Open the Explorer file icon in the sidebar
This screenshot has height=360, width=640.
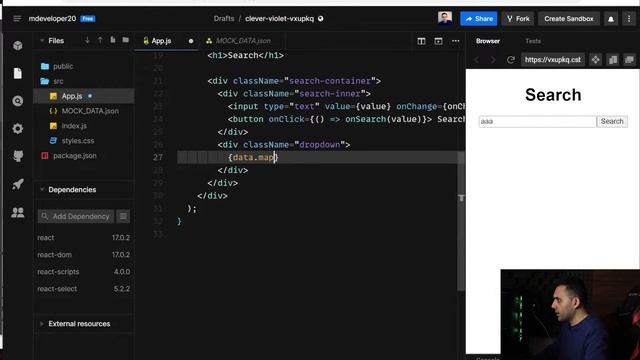[x=18, y=73]
